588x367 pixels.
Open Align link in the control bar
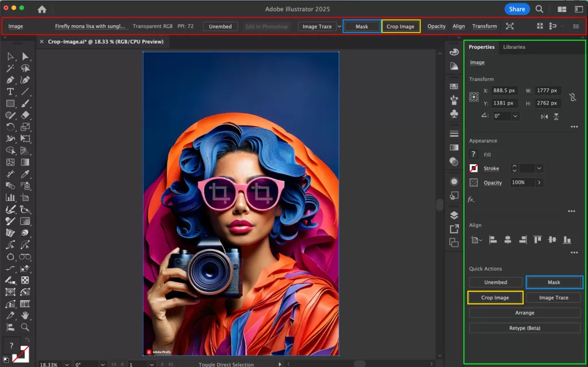(x=459, y=26)
